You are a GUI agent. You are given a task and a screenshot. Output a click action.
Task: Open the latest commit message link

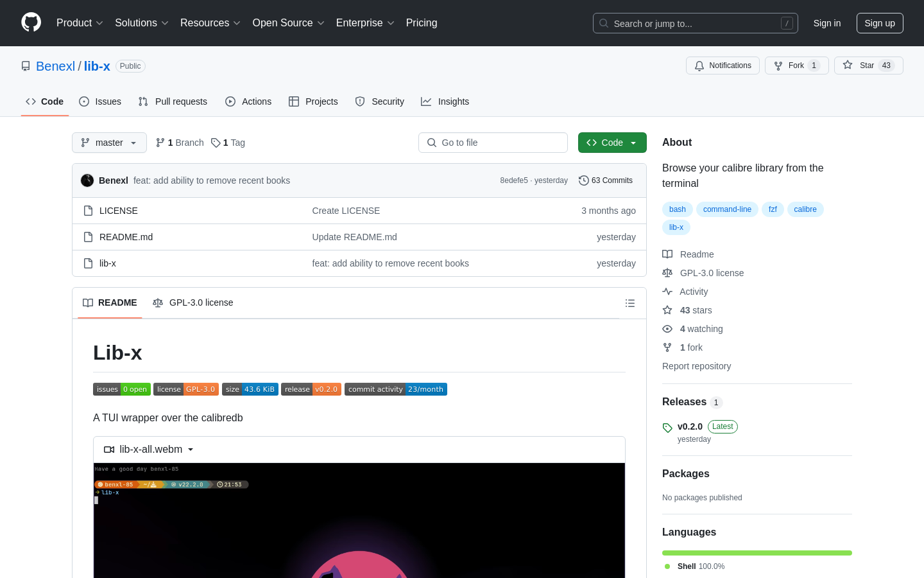pyautogui.click(x=212, y=180)
